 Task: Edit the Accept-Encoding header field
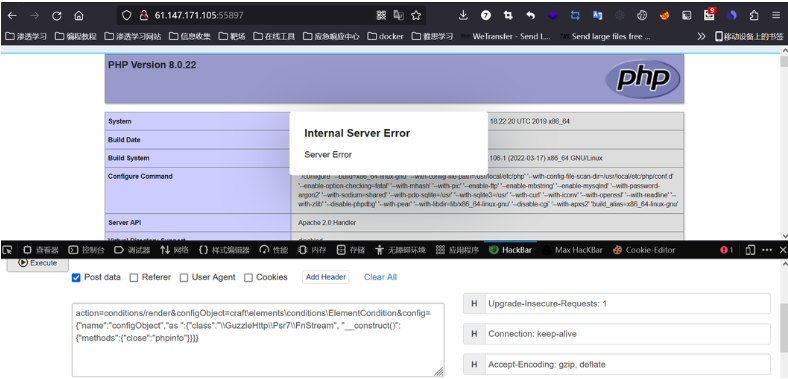pos(628,364)
